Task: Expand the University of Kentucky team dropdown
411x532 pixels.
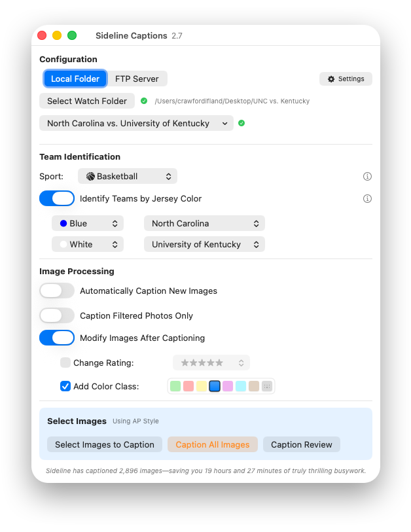Action: [204, 244]
